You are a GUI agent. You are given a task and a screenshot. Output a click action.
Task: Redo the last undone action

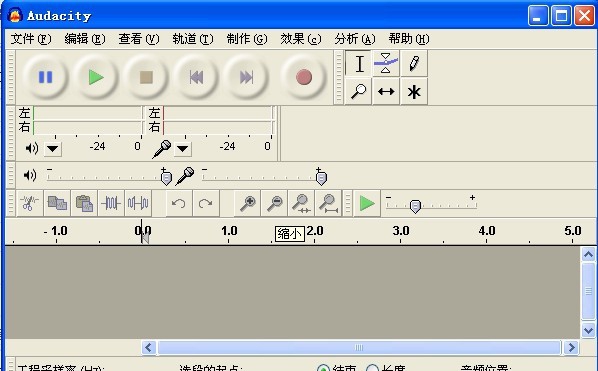(x=206, y=203)
